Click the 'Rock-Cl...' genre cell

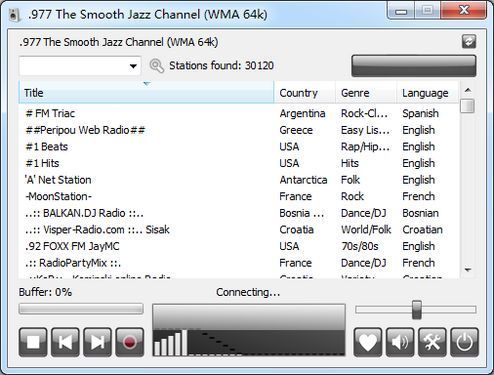click(x=364, y=113)
